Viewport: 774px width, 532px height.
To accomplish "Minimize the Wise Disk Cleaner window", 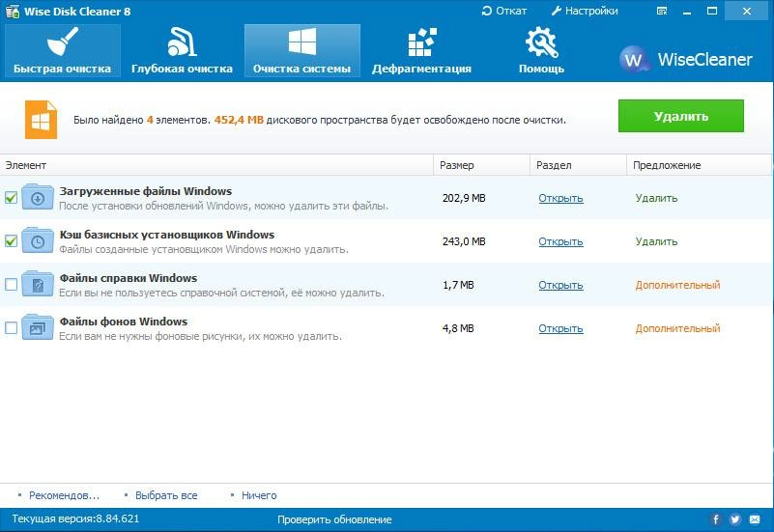I will (687, 12).
